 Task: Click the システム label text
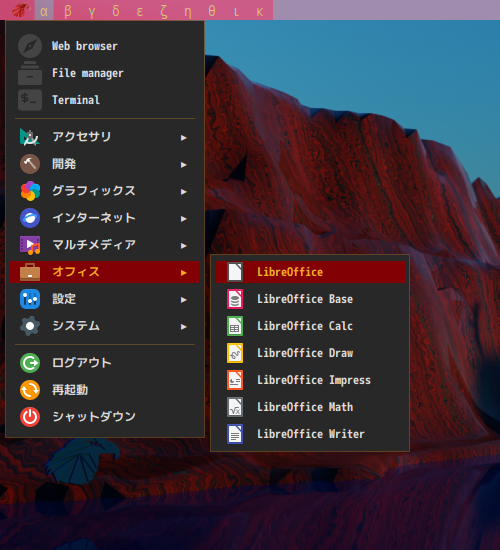coord(76,326)
